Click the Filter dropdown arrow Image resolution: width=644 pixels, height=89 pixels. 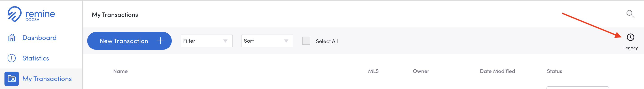[x=225, y=41]
